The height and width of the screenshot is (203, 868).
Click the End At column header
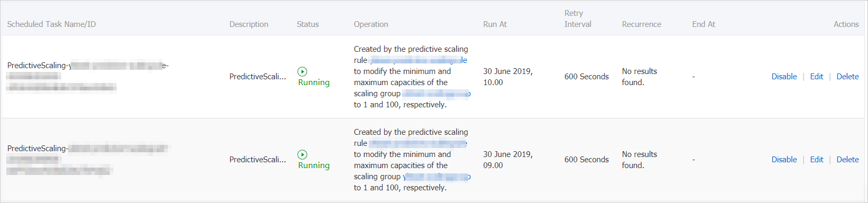(x=703, y=24)
